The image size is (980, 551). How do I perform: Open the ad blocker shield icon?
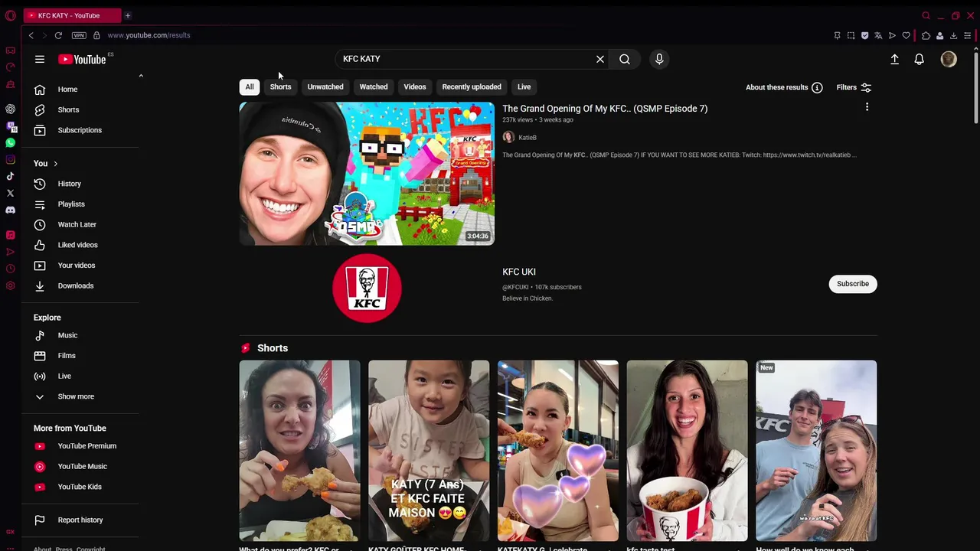[864, 35]
